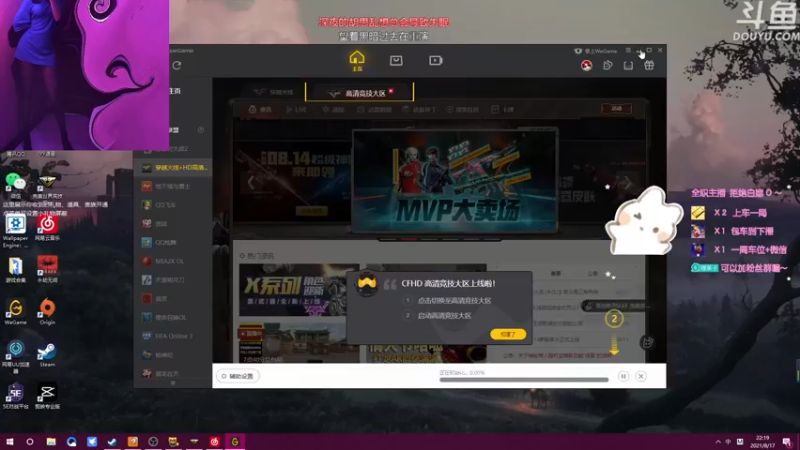800x450 pixels.
Task: Switch to the 高清竞技大区 tab
Action: 360,93
